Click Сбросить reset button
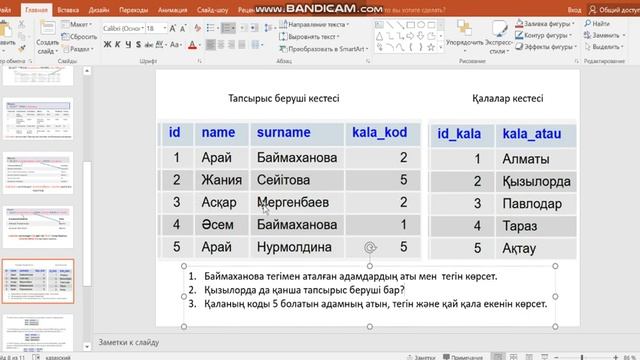This screenshot has height=360, width=640. [79, 37]
